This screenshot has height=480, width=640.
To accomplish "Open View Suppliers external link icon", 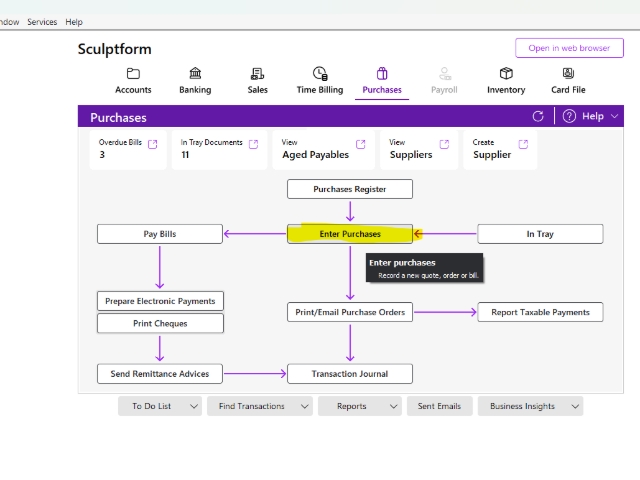I will 444,144.
